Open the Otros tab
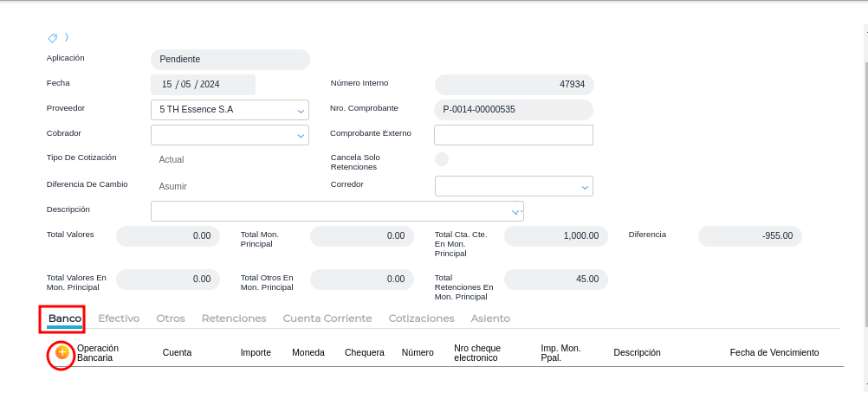868x399 pixels. click(x=171, y=319)
